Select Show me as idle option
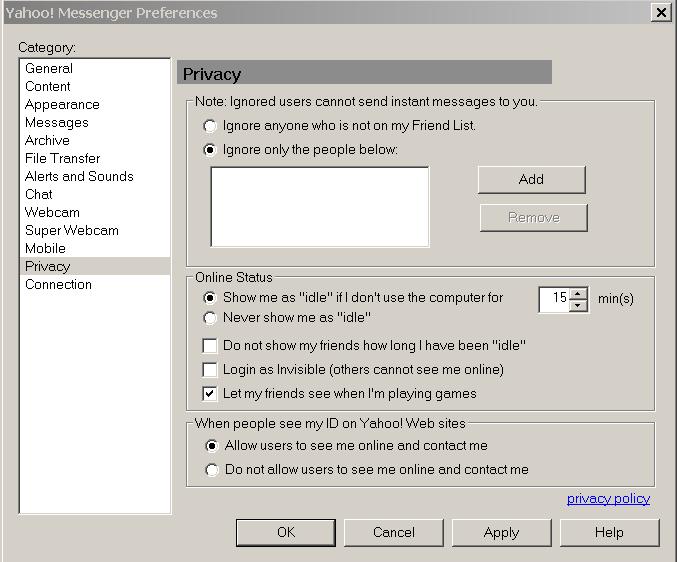Viewport: 677px width, 562px height. [210, 298]
